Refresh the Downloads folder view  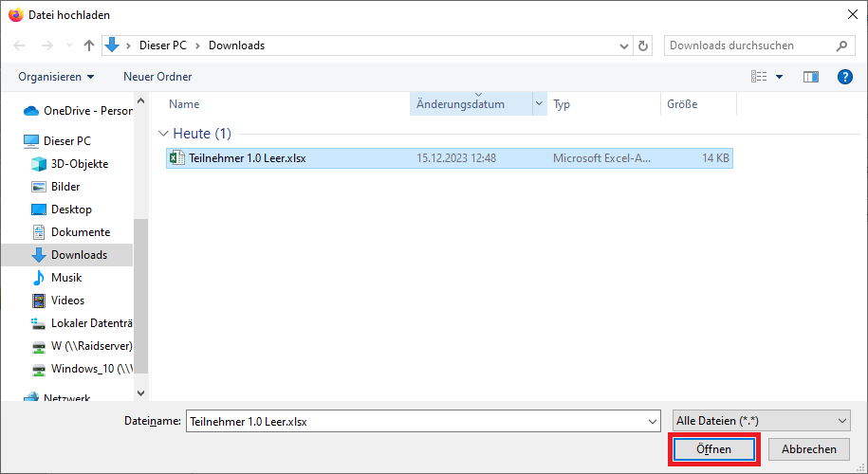642,46
